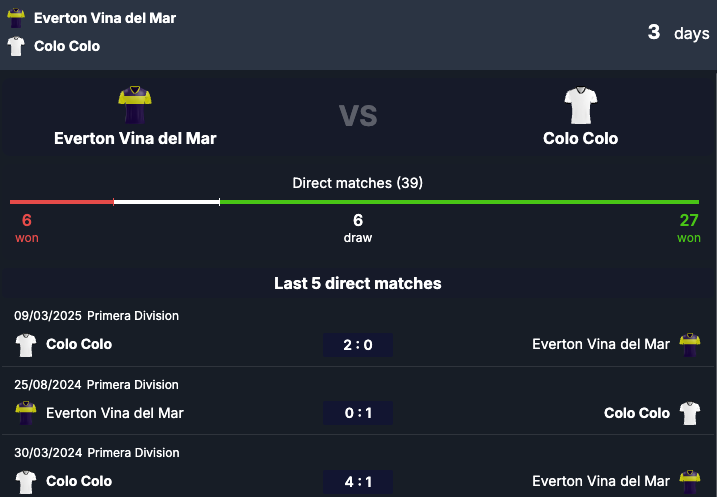
Task: Click the red wins segment of bar
Action: point(62,202)
